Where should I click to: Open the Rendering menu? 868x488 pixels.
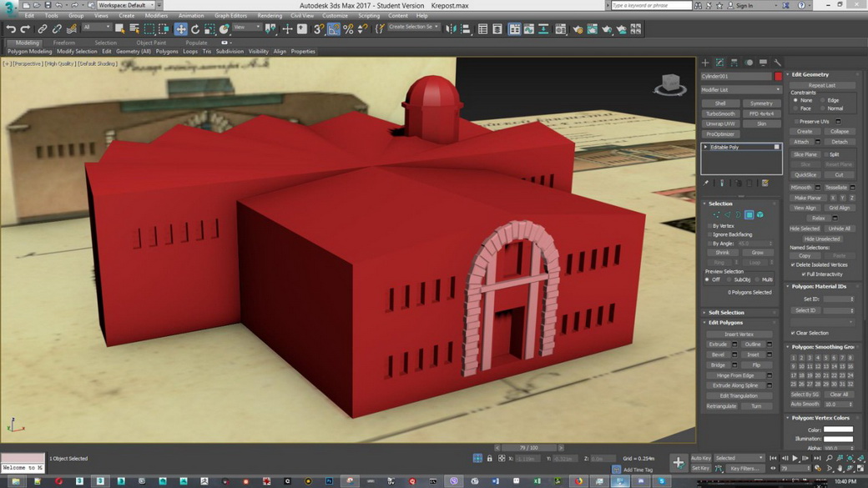point(269,16)
